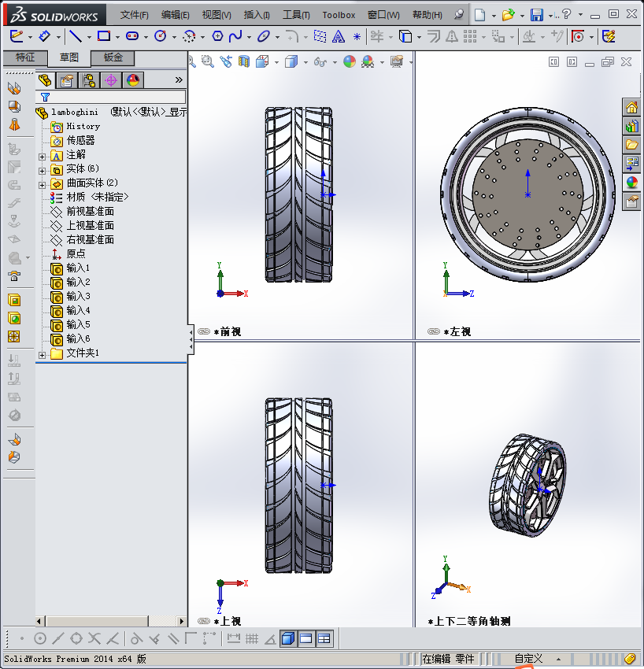Click Edit Appearance color ball

coord(350,62)
